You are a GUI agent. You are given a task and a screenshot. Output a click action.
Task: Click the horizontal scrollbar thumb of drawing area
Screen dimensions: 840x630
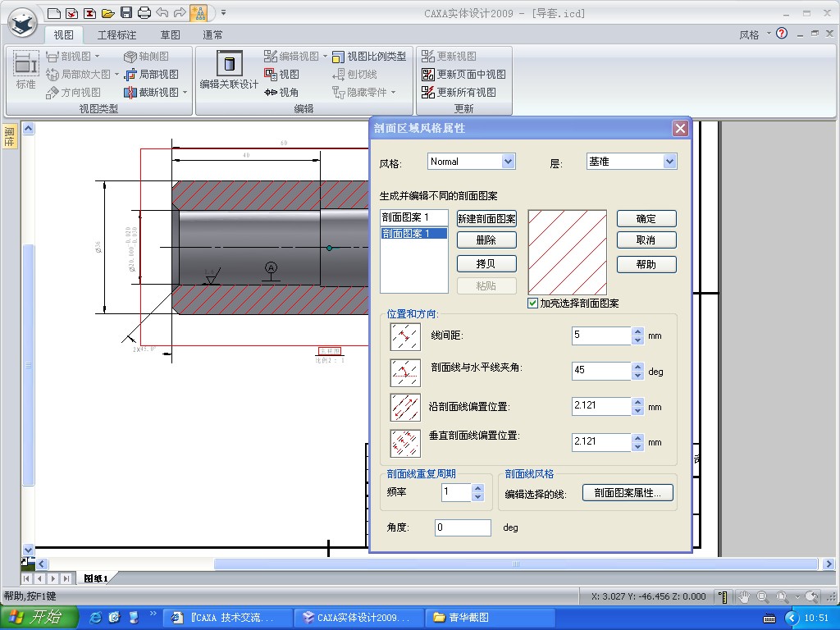515,564
